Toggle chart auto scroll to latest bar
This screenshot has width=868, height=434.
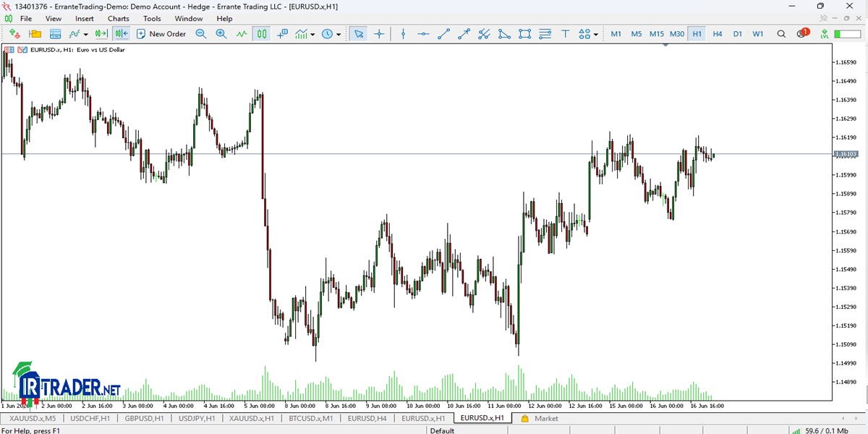pos(101,34)
